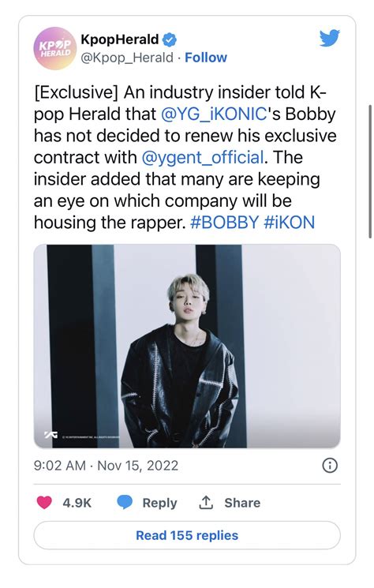Click the YG logo watermark on photo
The height and width of the screenshot is (588, 374).
(x=51, y=435)
